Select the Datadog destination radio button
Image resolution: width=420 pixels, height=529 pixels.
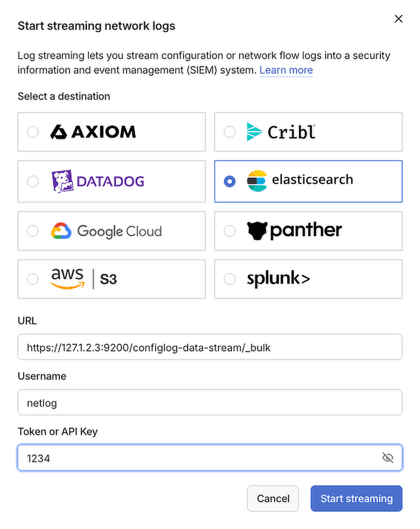[x=32, y=181]
